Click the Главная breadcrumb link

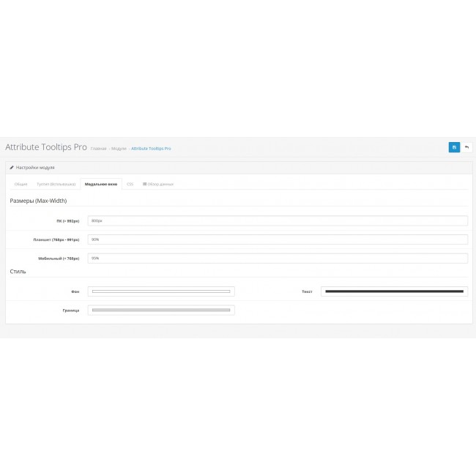pyautogui.click(x=98, y=149)
